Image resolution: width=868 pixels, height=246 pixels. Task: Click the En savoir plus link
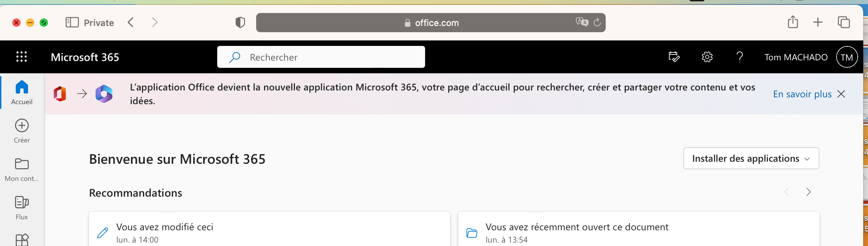coord(802,94)
